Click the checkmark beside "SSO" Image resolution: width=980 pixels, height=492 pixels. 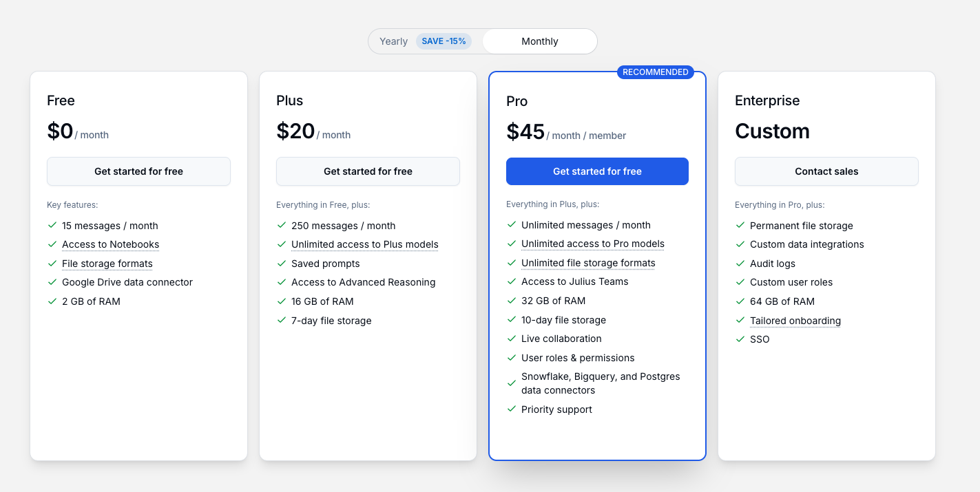(740, 339)
